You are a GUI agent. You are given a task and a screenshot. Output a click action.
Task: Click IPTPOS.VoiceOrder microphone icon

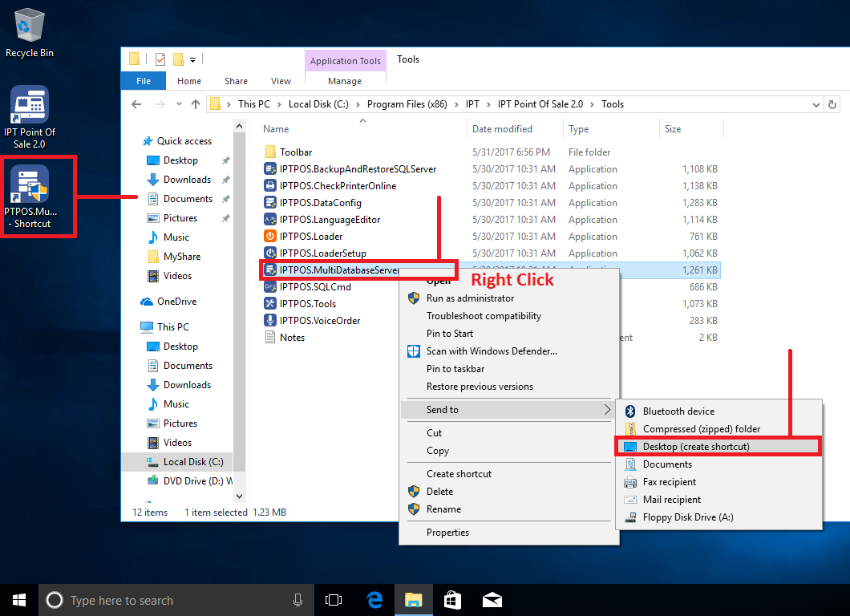pos(270,321)
